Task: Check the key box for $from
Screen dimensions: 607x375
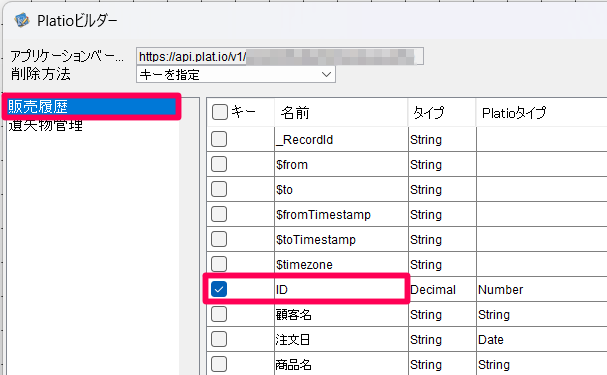Action: [219, 164]
